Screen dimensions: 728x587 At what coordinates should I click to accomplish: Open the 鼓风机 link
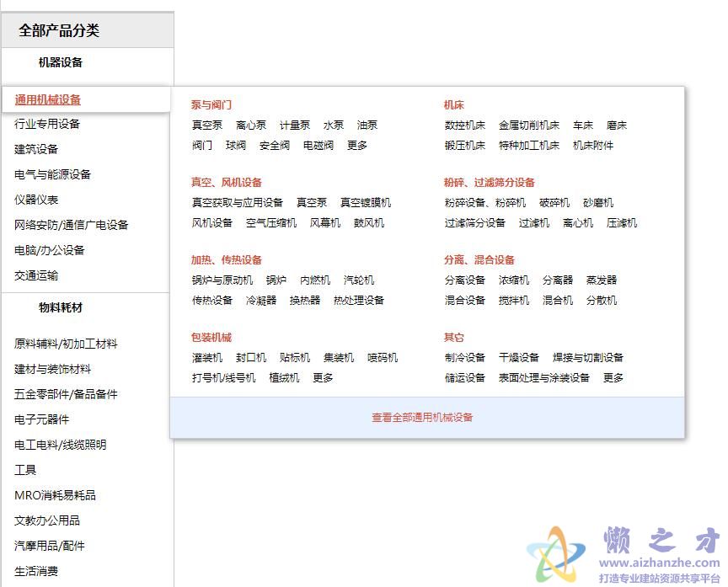pos(369,223)
